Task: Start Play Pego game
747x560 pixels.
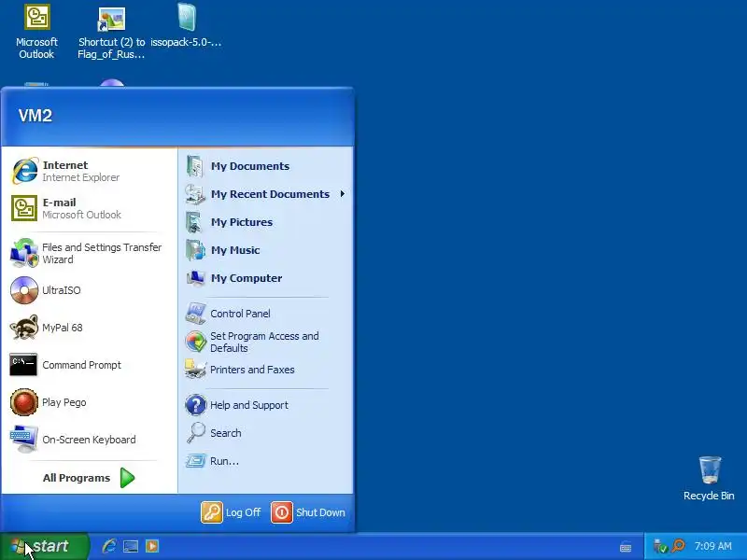Action: pyautogui.click(x=89, y=402)
